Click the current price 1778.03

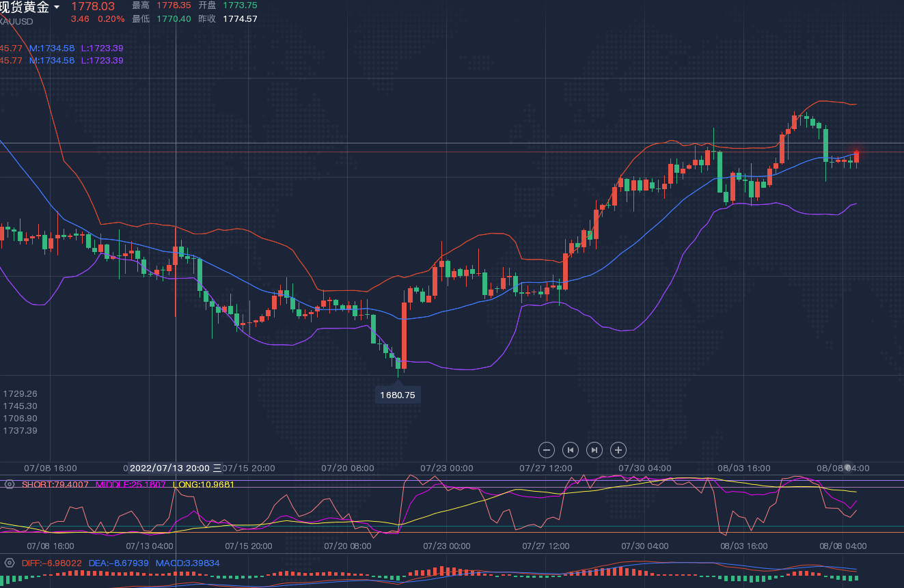(x=94, y=6)
